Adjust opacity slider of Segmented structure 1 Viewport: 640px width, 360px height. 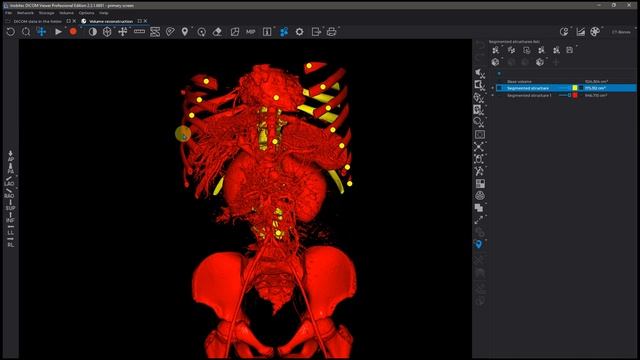point(565,95)
